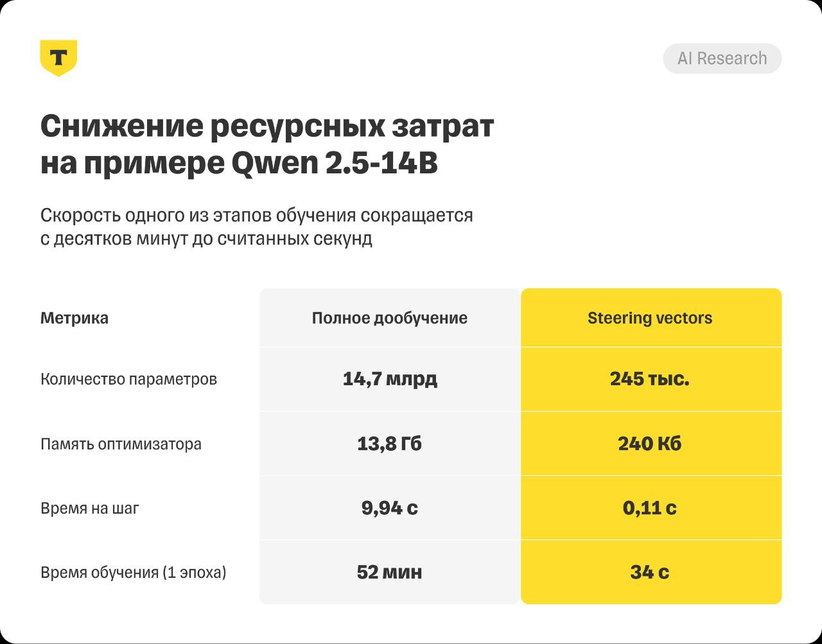Select the heading "Снижение ресурсных затрат на примере Qwen 2.5-14B"

click(x=267, y=145)
